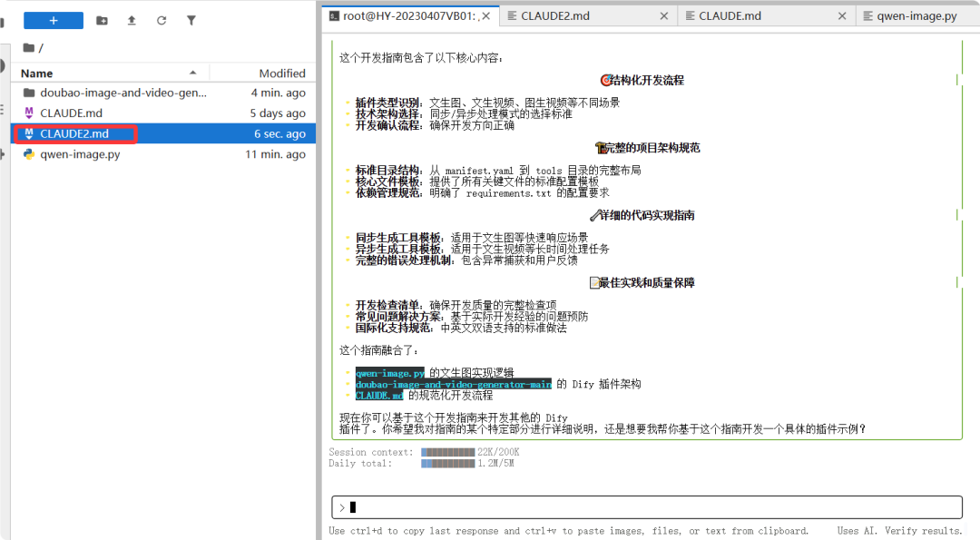Open the upload files icon
The width and height of the screenshot is (980, 540).
[x=132, y=21]
